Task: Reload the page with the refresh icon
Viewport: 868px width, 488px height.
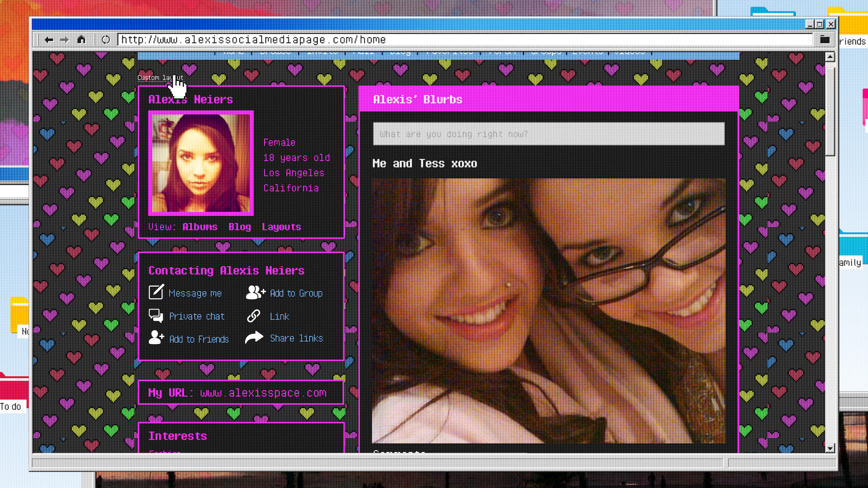Action: coord(106,40)
